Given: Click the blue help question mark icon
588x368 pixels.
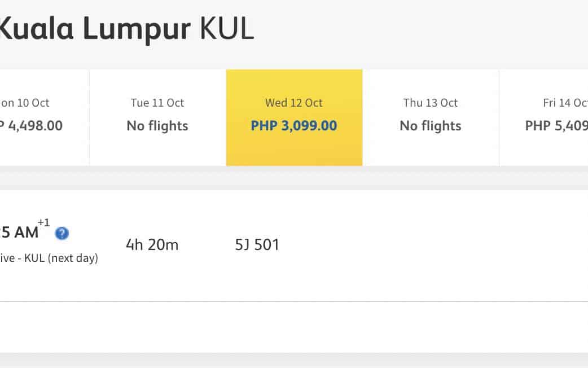Looking at the screenshot, I should [62, 233].
